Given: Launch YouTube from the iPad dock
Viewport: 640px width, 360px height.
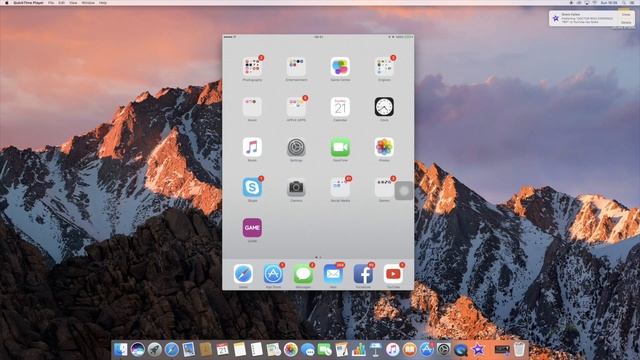Looking at the screenshot, I should point(393,274).
